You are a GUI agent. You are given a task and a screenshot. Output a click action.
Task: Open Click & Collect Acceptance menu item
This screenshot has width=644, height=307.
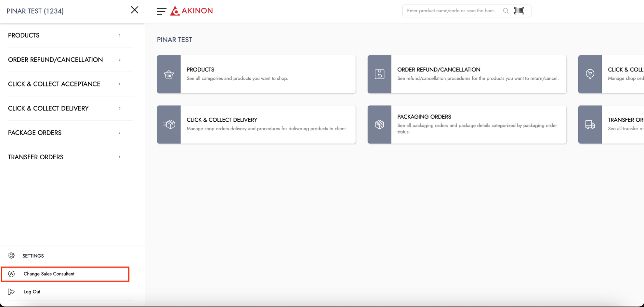54,84
